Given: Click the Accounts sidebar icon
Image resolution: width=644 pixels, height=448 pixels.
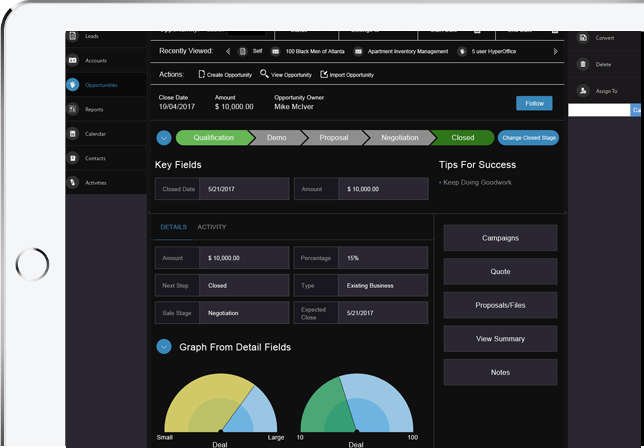Looking at the screenshot, I should click(x=73, y=61).
